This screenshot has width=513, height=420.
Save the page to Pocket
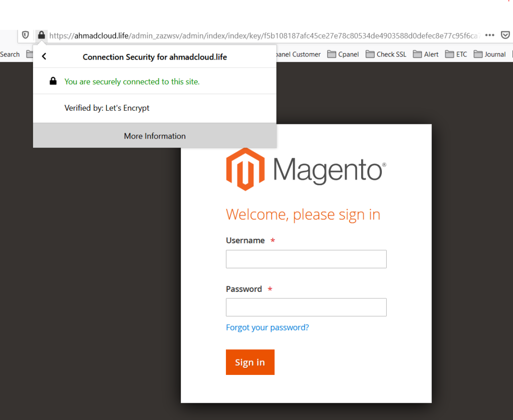click(505, 35)
